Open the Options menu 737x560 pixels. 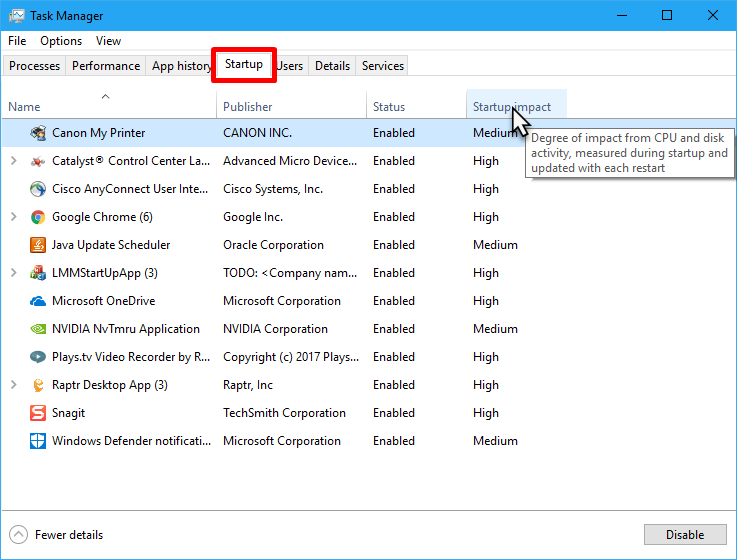click(x=61, y=41)
